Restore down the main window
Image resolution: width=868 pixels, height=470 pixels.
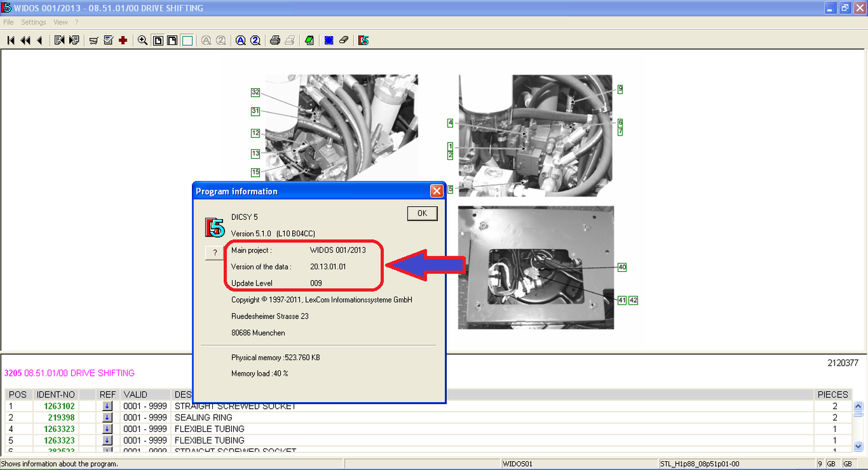click(845, 8)
